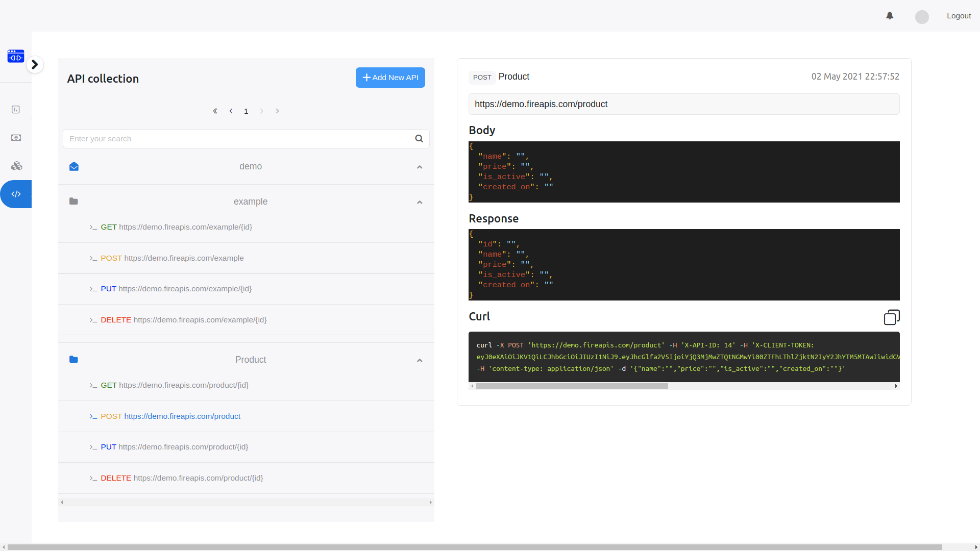Click inside the Body JSON code block
The width and height of the screenshot is (980, 551).
pyautogui.click(x=684, y=172)
